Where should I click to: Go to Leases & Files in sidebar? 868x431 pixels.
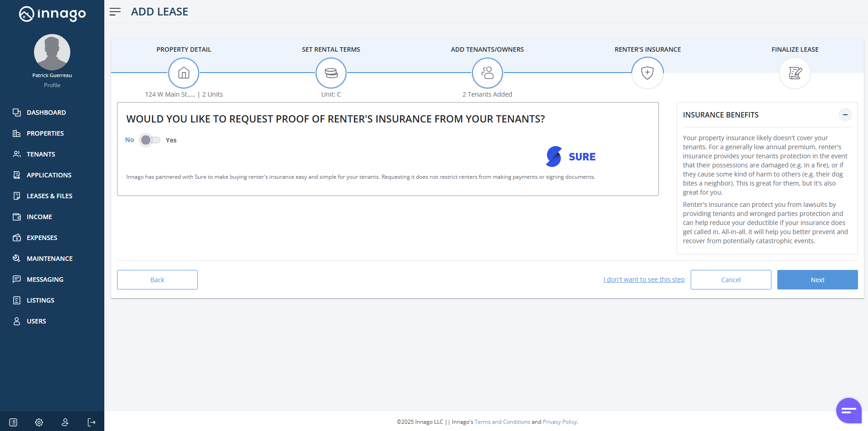pyautogui.click(x=49, y=196)
